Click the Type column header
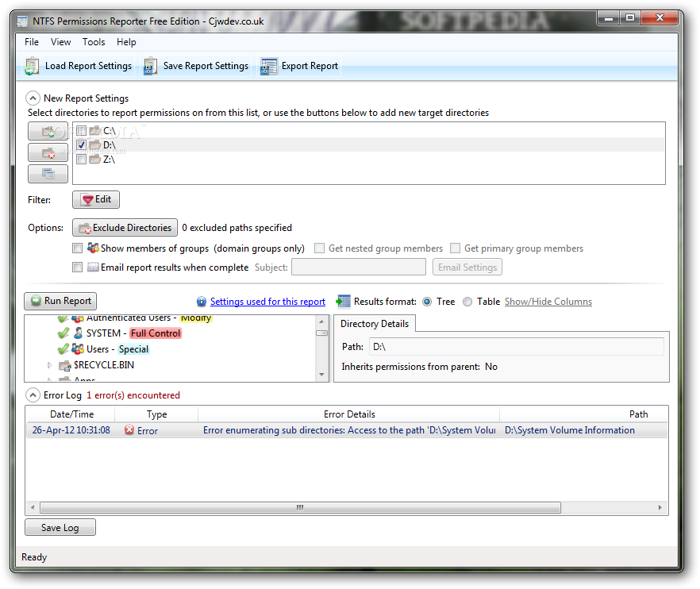700x589 pixels. tap(156, 414)
